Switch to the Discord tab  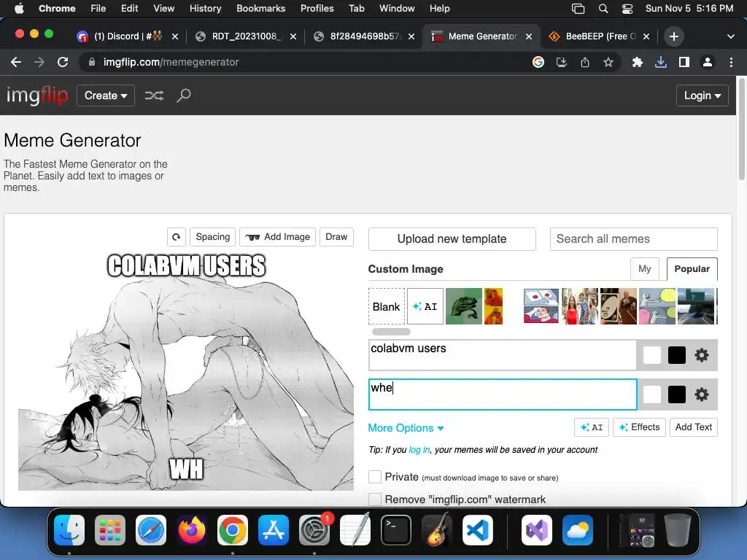pyautogui.click(x=127, y=36)
